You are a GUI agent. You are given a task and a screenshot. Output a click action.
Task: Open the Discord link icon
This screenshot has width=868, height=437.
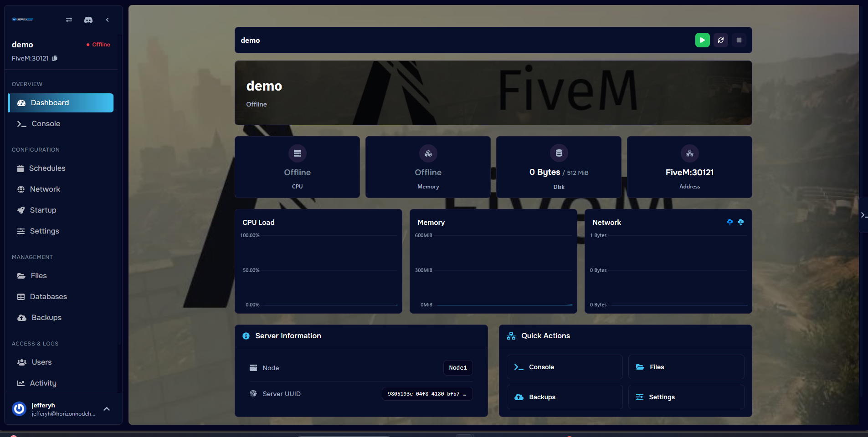click(x=88, y=20)
